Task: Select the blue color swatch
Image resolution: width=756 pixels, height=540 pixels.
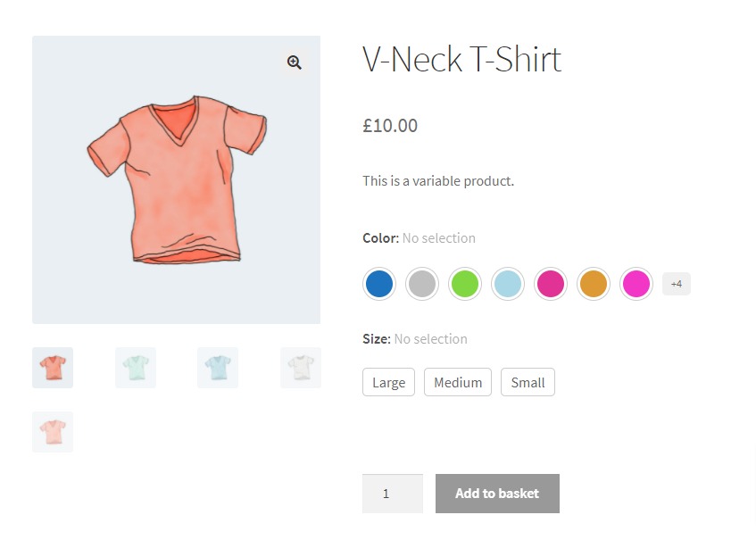Action: (378, 283)
